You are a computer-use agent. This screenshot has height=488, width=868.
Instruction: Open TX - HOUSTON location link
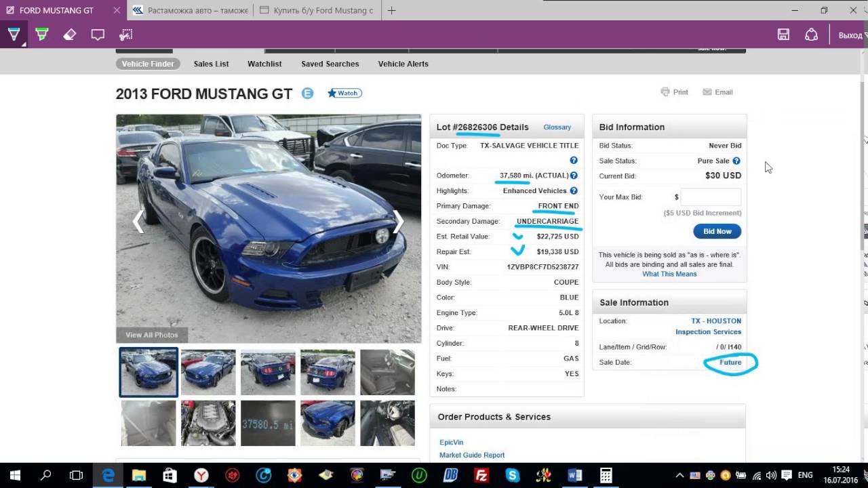716,321
